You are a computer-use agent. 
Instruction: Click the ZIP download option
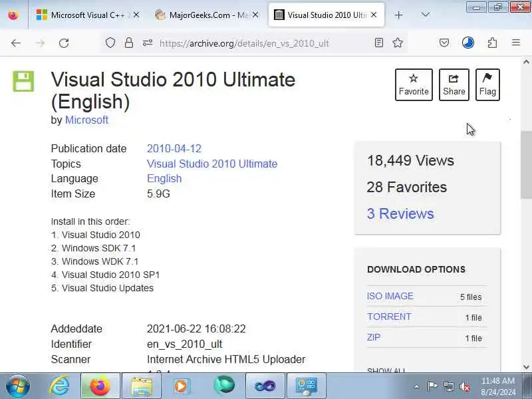pos(374,337)
